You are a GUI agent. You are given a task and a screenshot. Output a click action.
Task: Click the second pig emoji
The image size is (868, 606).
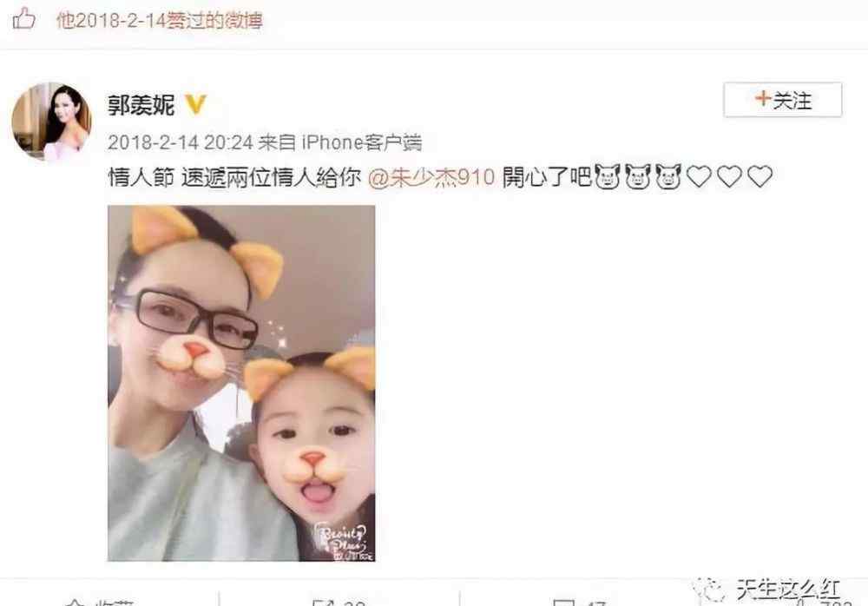pos(638,178)
